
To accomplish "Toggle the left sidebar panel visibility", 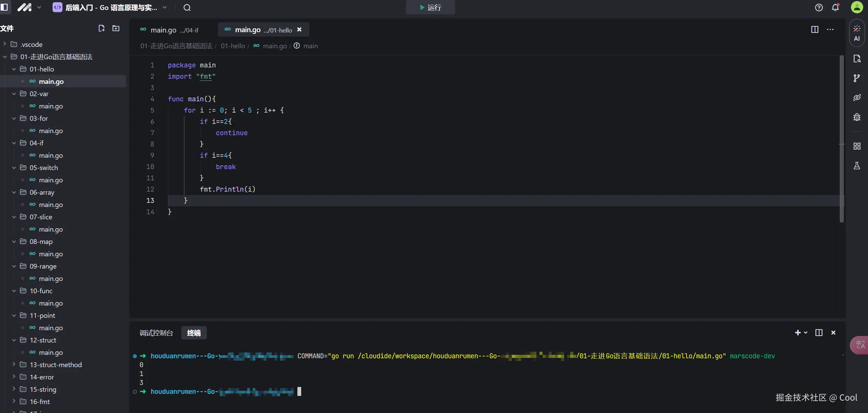I will [4, 7].
